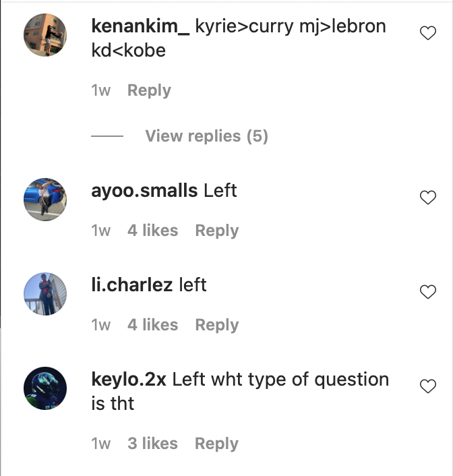View the 4 likes on li.charlez's comment

(152, 325)
